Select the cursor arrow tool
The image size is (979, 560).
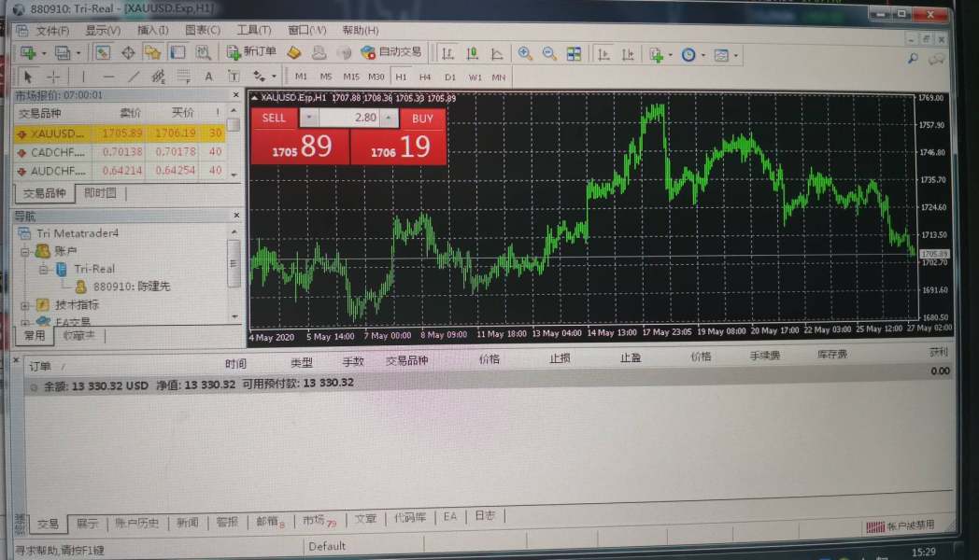point(27,77)
